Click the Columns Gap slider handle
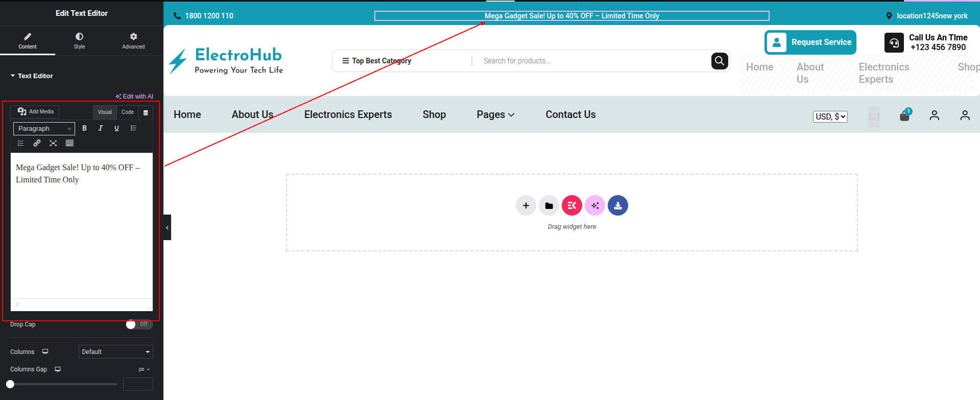 10,384
